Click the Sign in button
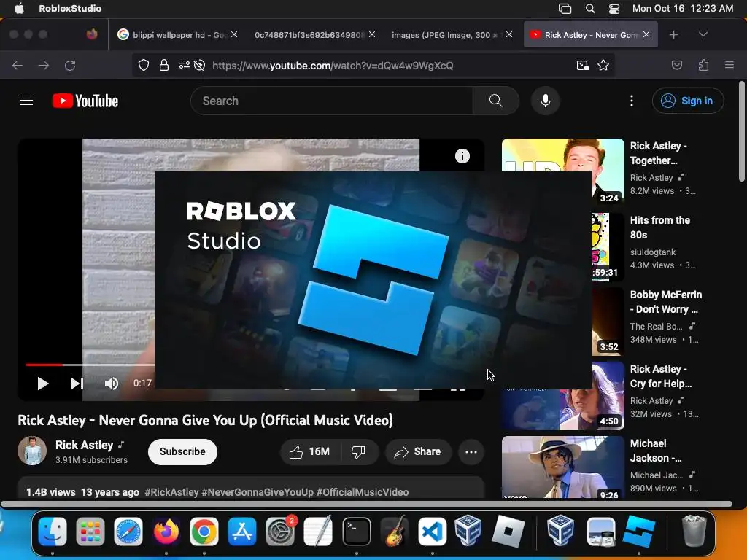 coord(687,101)
